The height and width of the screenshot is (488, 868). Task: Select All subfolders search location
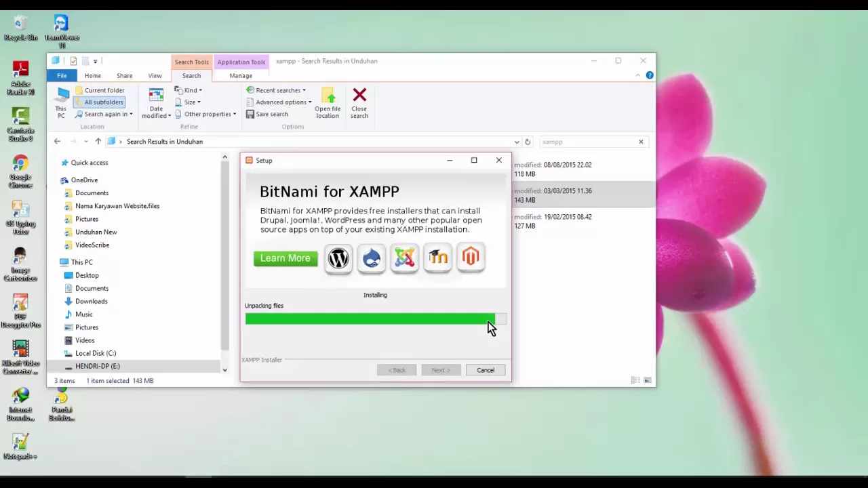click(99, 102)
